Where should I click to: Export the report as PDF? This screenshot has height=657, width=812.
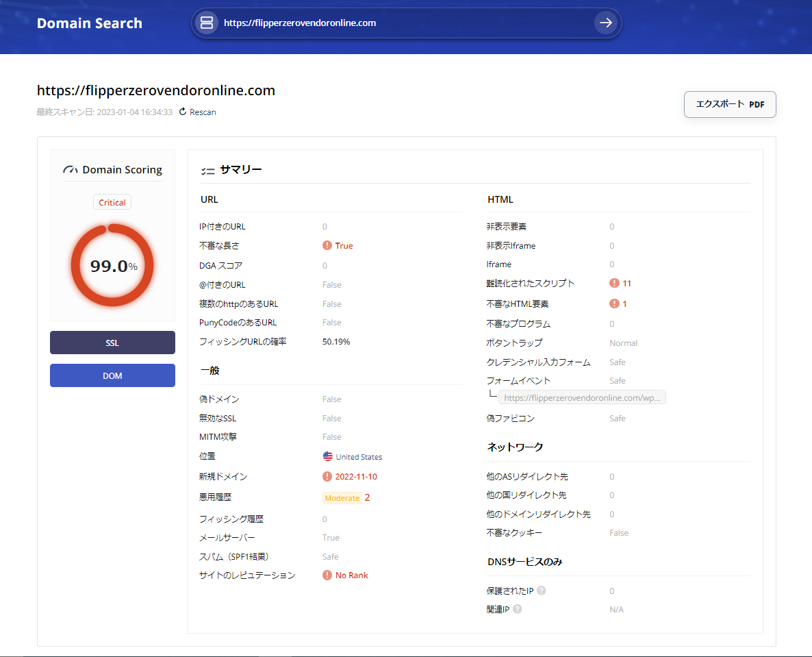[730, 104]
